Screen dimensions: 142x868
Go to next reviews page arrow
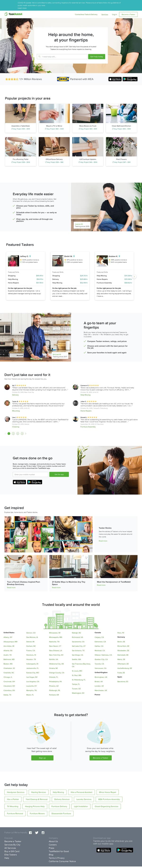pyautogui.click(x=26, y=434)
